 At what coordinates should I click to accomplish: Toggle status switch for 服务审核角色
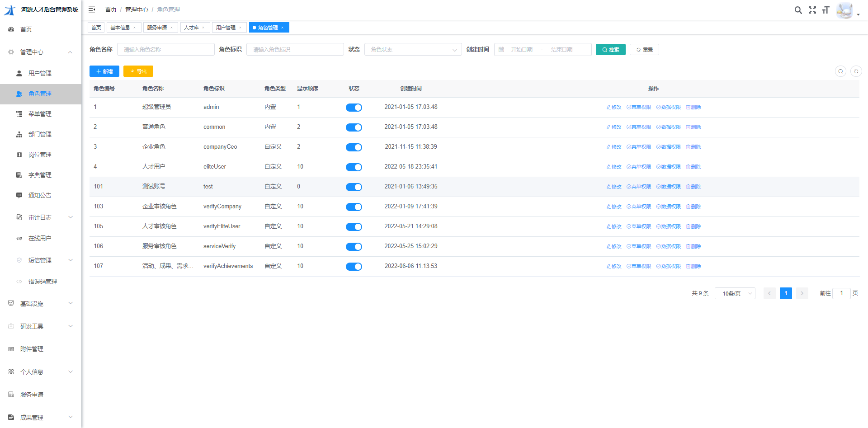354,247
